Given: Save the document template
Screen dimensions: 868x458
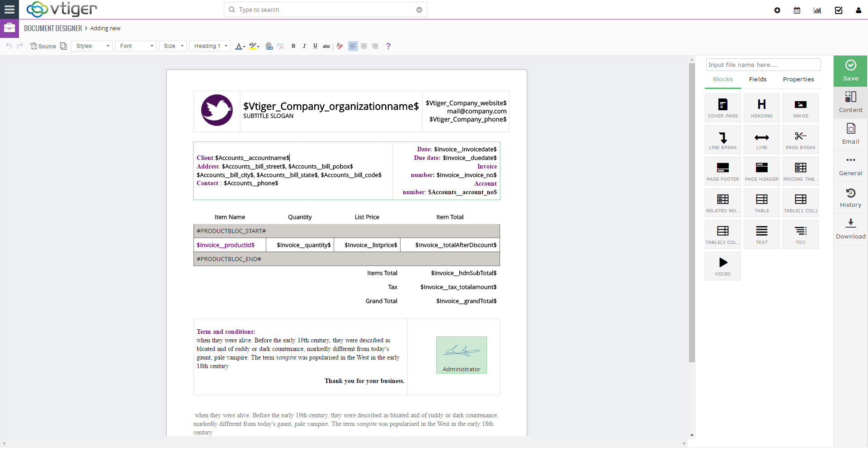Looking at the screenshot, I should click(850, 71).
